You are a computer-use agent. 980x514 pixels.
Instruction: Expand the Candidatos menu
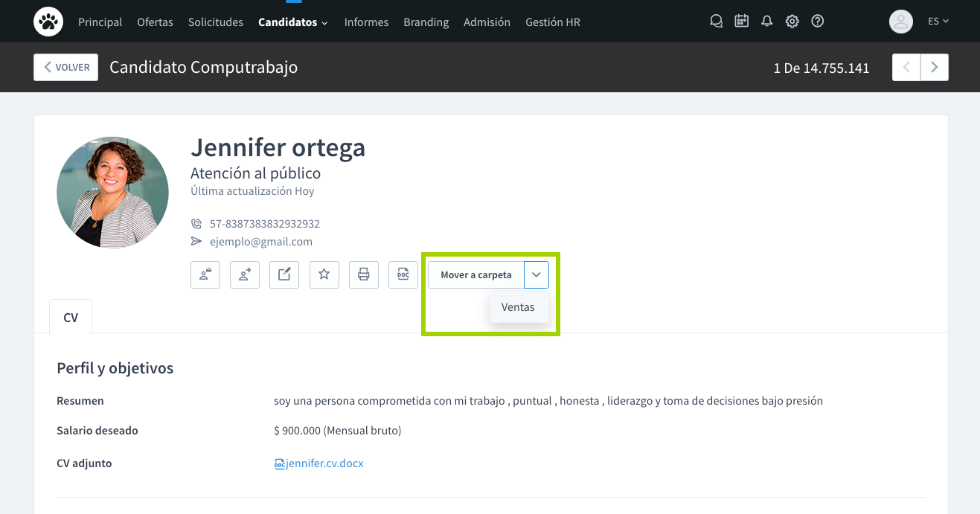tap(292, 22)
